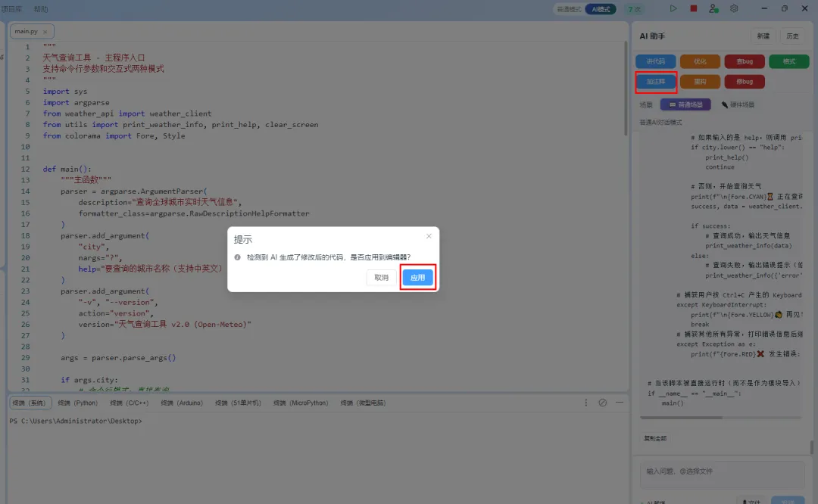The height and width of the screenshot is (504, 818).
Task: Click 'args = parser.parse_args()' line
Action: click(x=118, y=357)
